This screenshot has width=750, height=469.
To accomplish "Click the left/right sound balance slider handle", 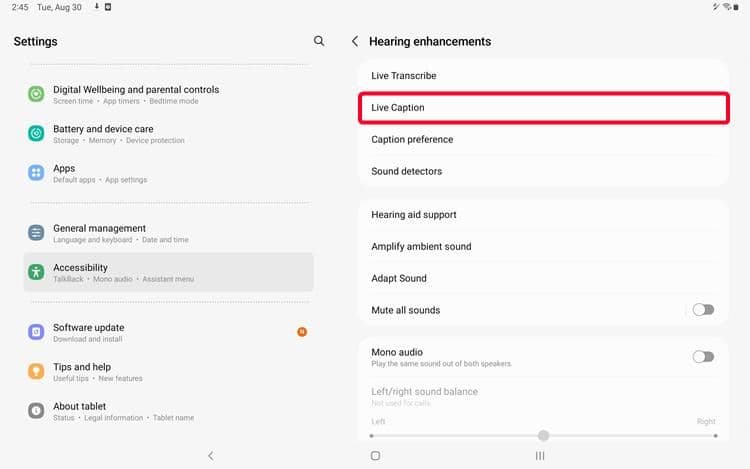I will click(x=543, y=435).
